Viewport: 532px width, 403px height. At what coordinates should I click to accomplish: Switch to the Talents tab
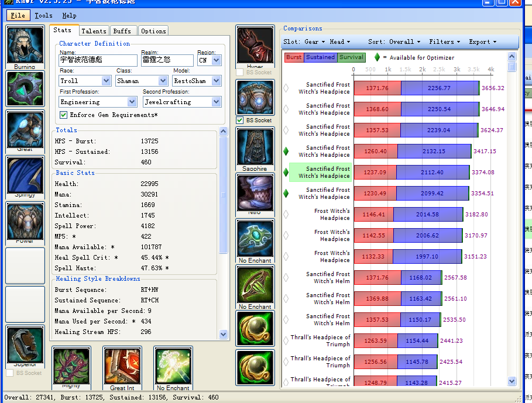[x=94, y=31]
